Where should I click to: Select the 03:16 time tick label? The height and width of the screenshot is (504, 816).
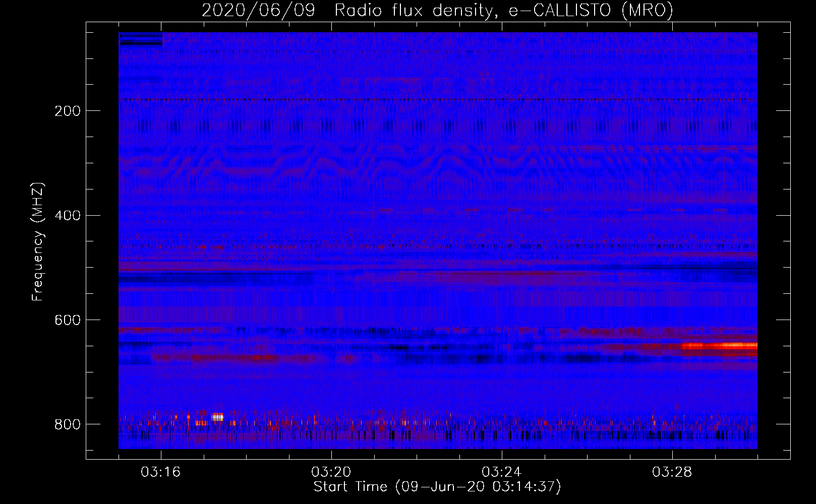point(161,472)
